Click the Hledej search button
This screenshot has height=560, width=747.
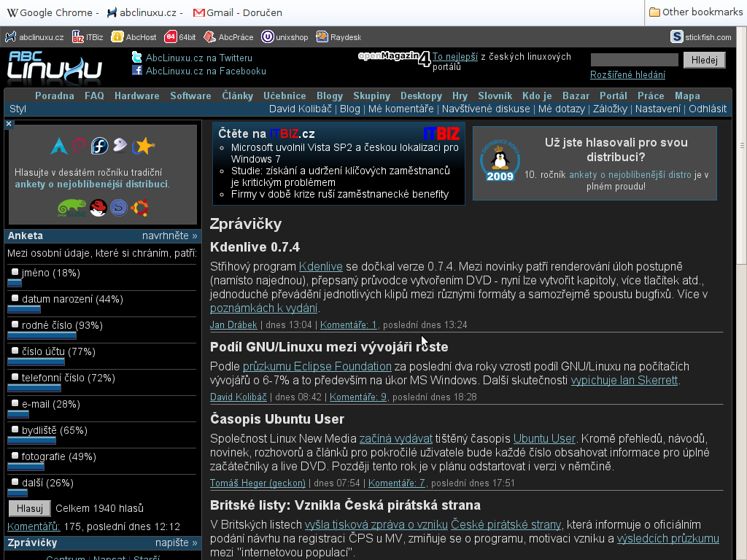[x=704, y=60]
